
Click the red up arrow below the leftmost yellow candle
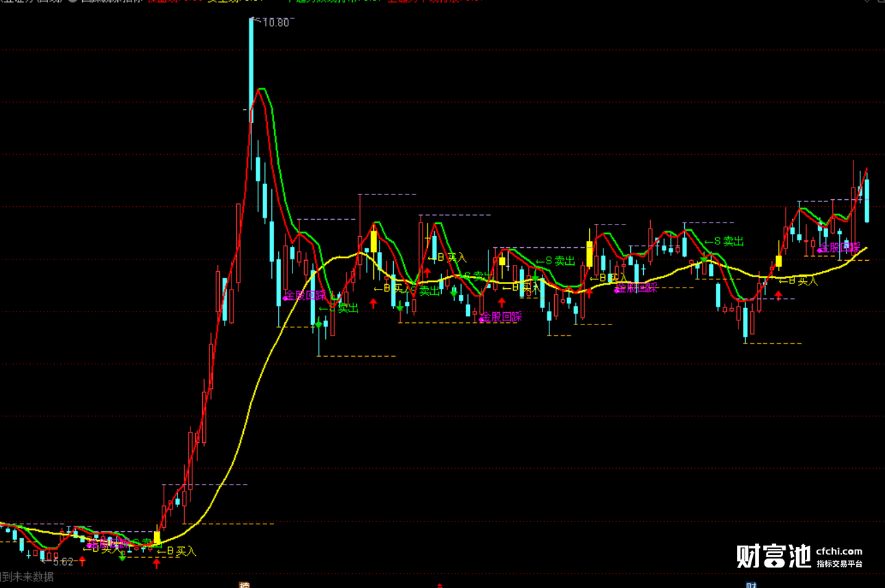(156, 563)
